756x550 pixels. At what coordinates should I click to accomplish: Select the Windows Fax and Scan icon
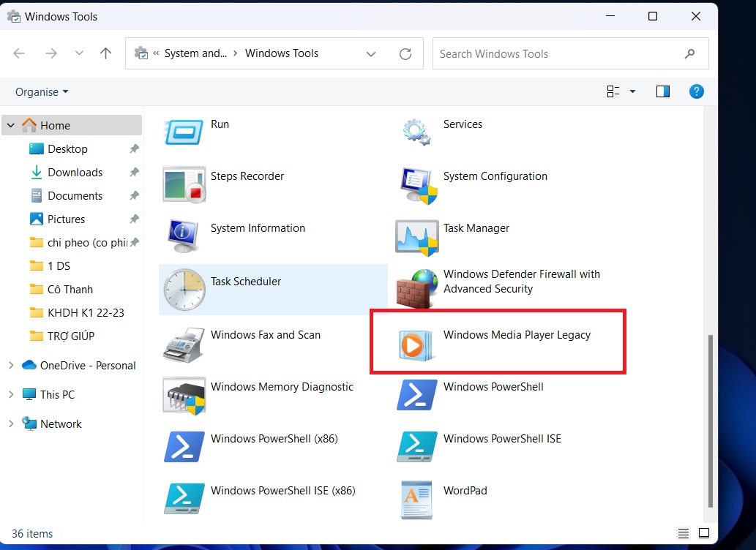[184, 344]
